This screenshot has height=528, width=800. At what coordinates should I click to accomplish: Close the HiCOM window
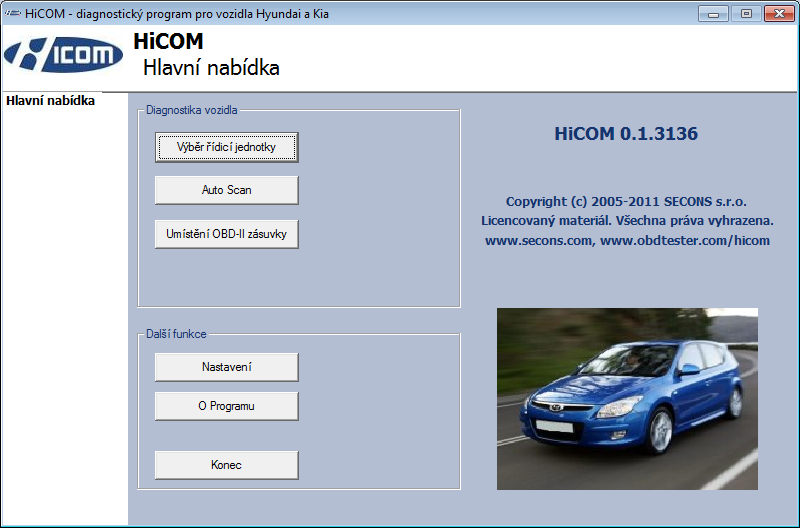pyautogui.click(x=779, y=14)
